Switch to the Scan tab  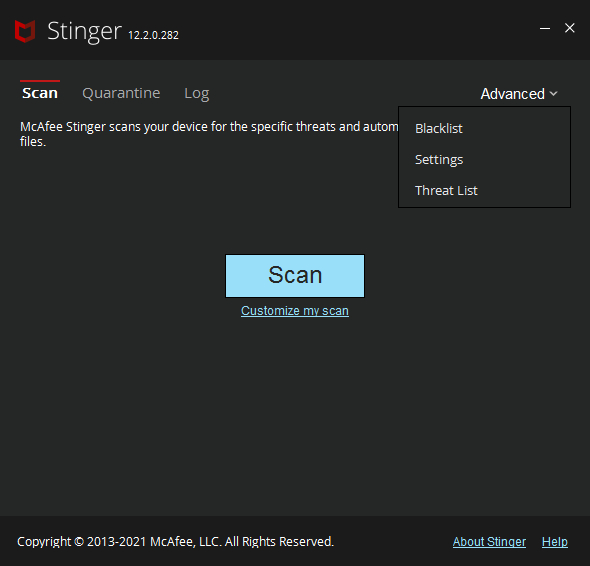tap(40, 93)
